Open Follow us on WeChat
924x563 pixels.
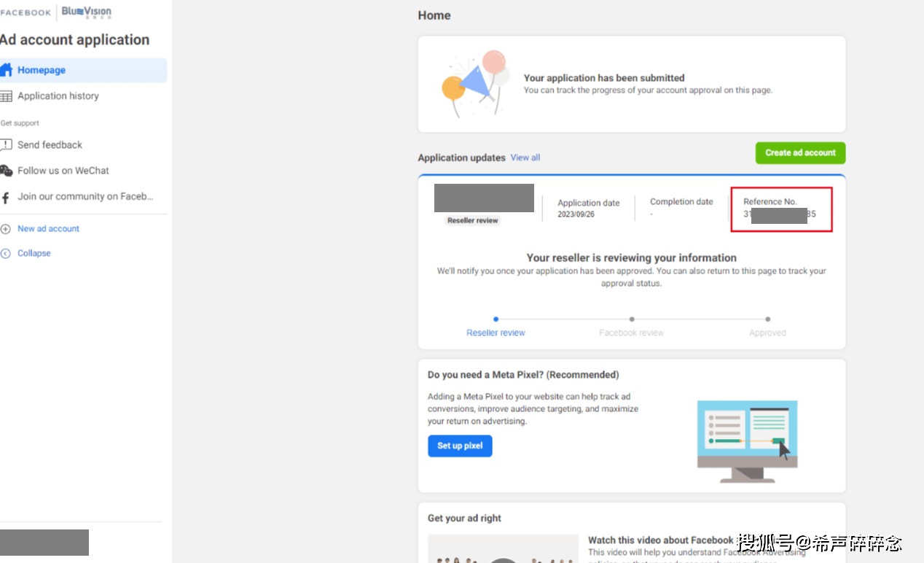(63, 171)
